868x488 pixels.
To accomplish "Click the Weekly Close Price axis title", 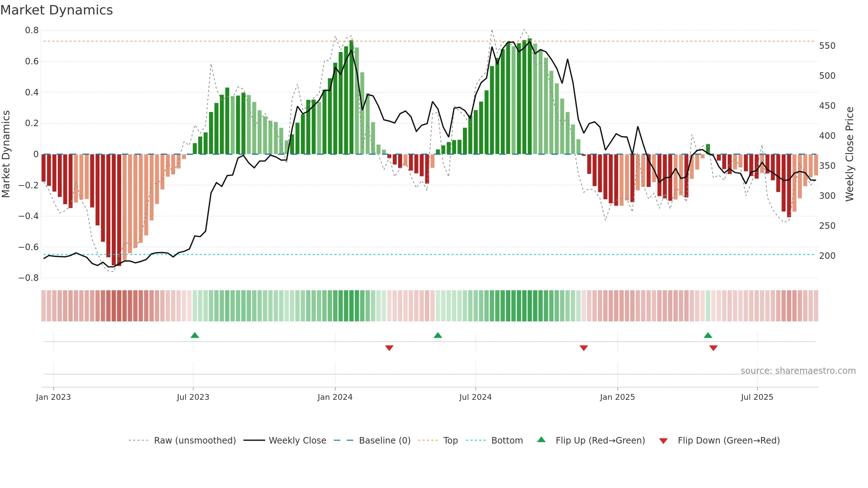I will 850,154.
